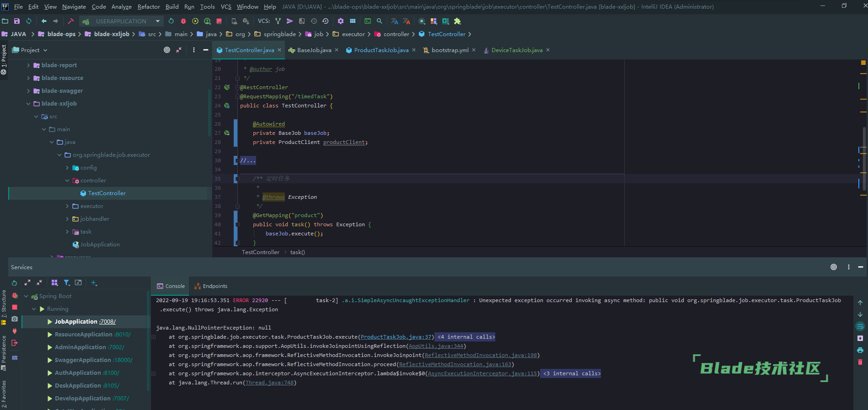Click the controller breadcrumb
This screenshot has height=410, width=868.
click(x=396, y=34)
